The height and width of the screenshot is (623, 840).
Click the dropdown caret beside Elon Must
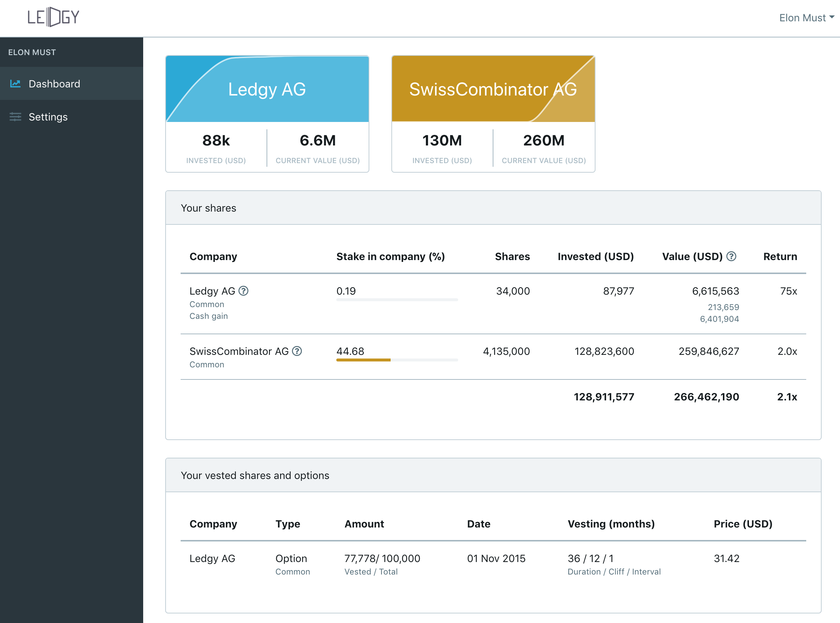pos(832,17)
